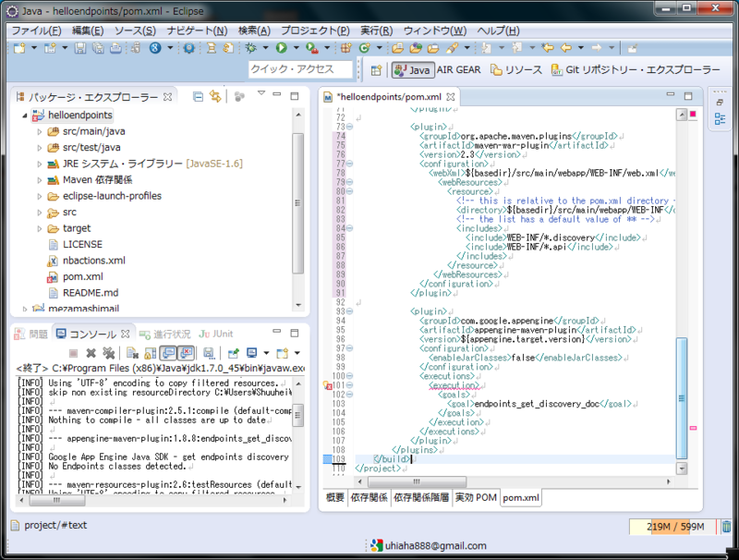Viewport: 739px width, 560px height.
Task: Open dropdown next to Open console icon
Action: click(x=297, y=353)
